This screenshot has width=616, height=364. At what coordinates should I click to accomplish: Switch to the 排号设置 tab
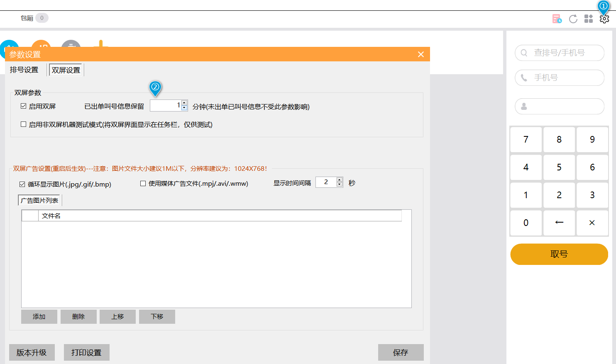click(24, 70)
